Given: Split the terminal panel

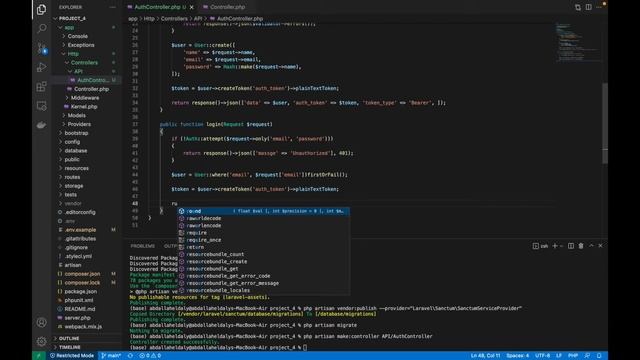Looking at the screenshot, I should click(571, 246).
